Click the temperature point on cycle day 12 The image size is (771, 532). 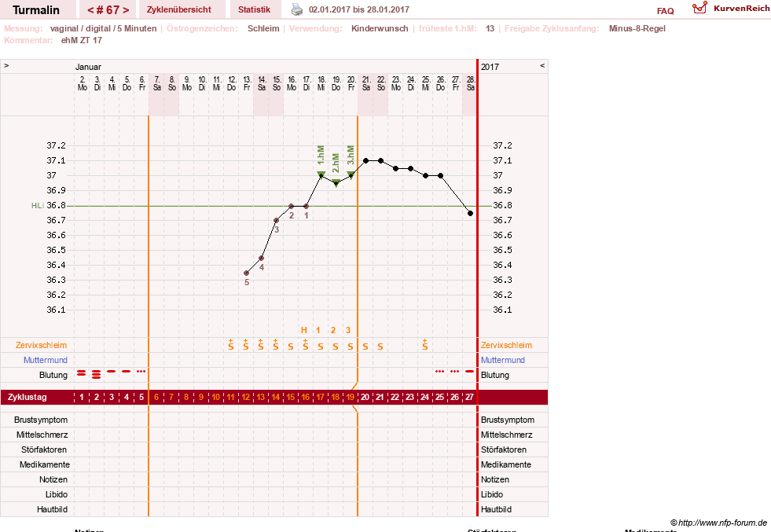tap(246, 273)
